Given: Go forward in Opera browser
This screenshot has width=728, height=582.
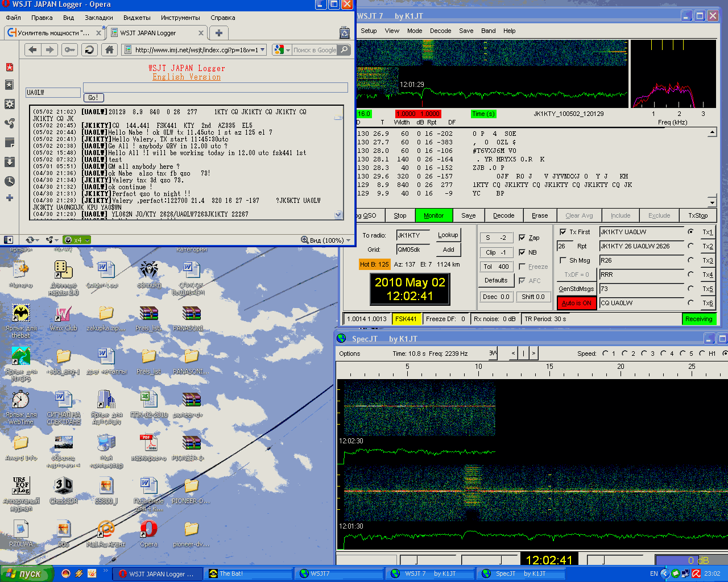Looking at the screenshot, I should click(x=49, y=50).
